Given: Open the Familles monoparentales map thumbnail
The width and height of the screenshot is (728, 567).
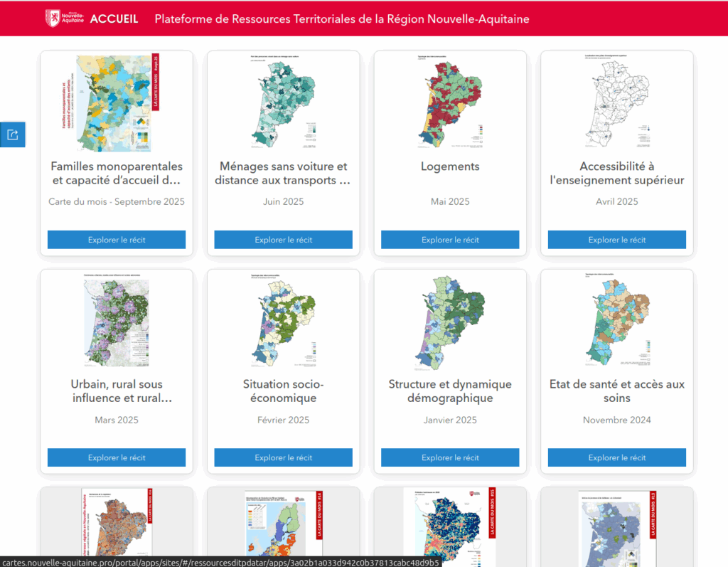Looking at the screenshot, I should pos(117,105).
